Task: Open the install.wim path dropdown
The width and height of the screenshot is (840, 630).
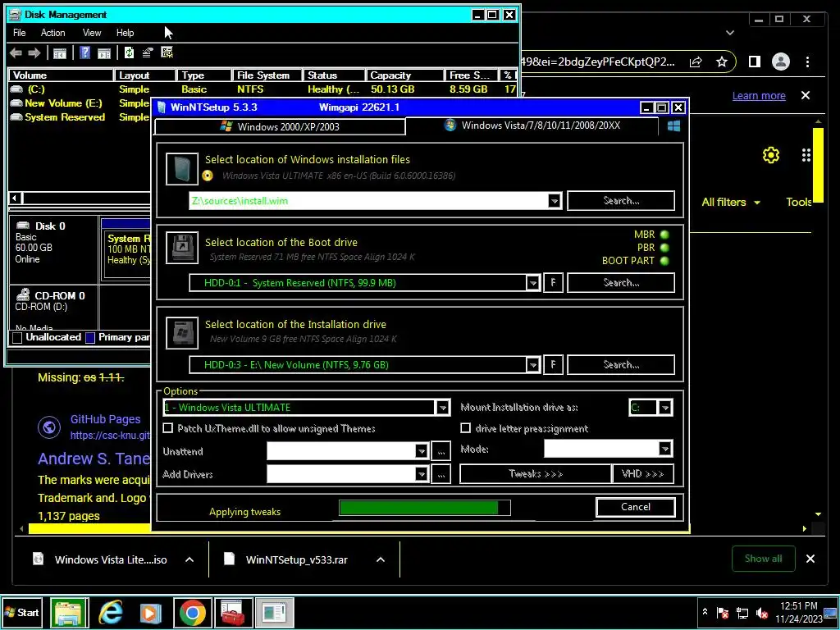Action: [555, 201]
